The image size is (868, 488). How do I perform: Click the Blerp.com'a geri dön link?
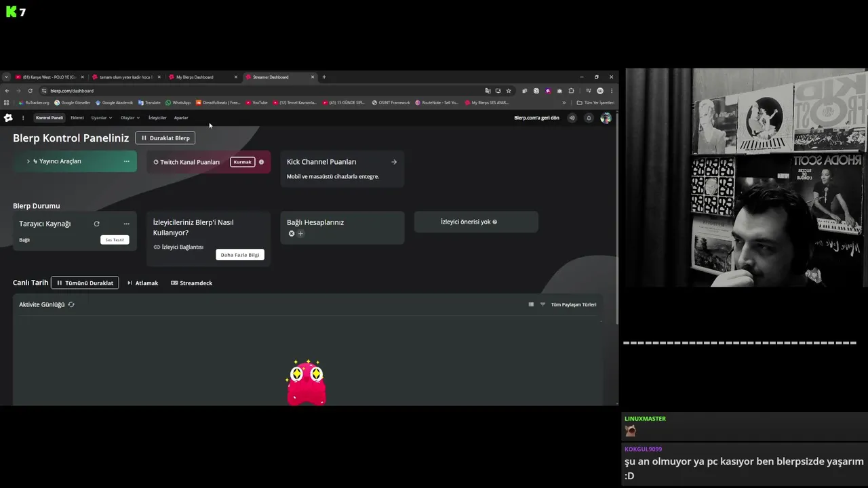point(536,118)
